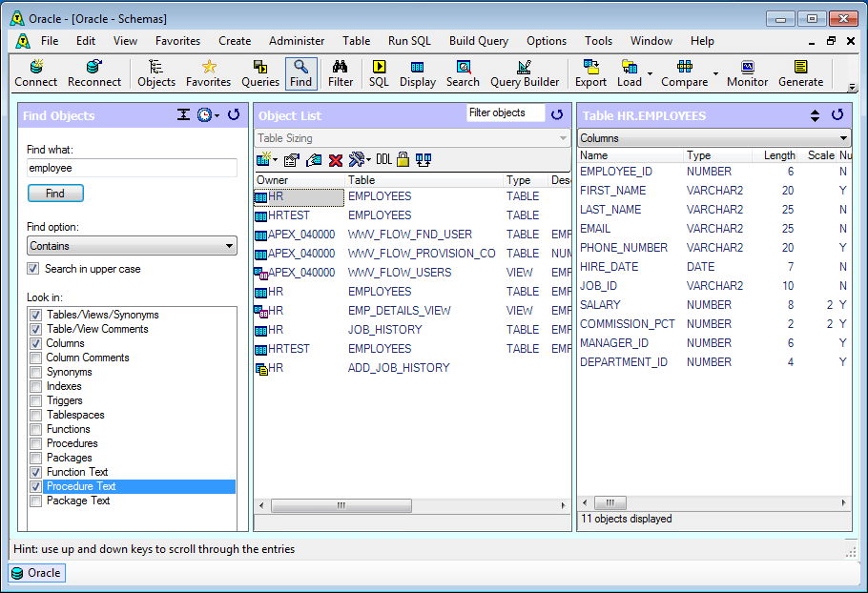Click the Connect toolbar icon
Viewport: 868px width, 593px height.
point(36,73)
